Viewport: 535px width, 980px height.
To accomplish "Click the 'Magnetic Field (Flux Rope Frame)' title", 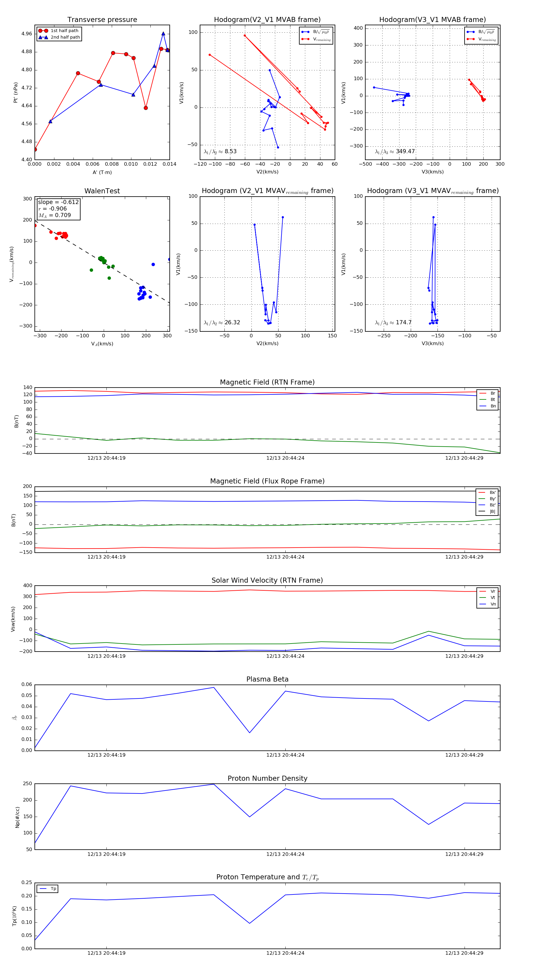I will [267, 481].
